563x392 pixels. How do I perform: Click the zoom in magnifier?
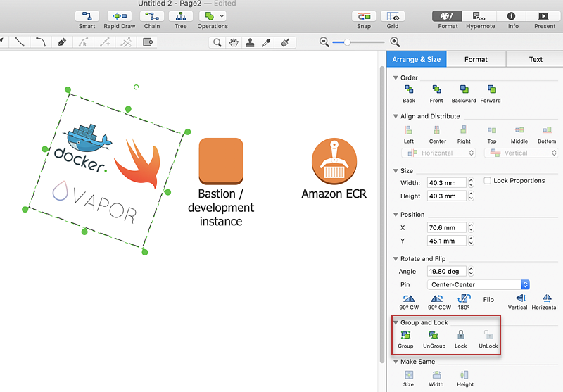tap(395, 42)
